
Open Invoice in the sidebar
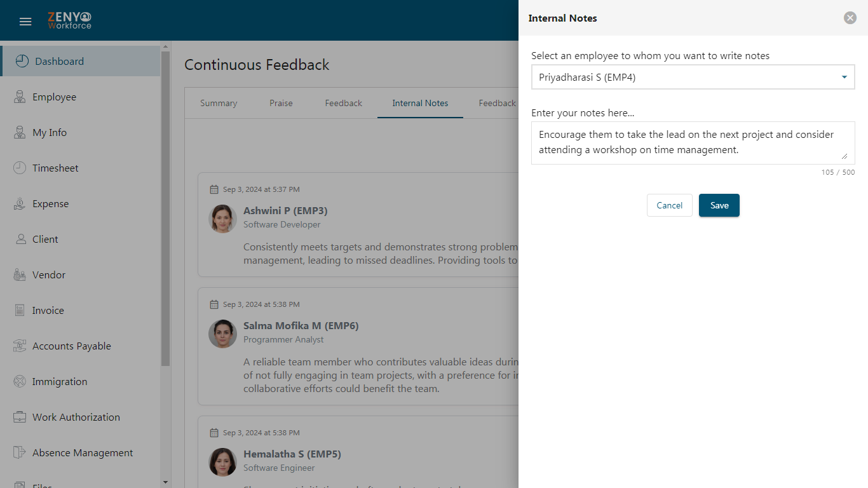pos(81,310)
